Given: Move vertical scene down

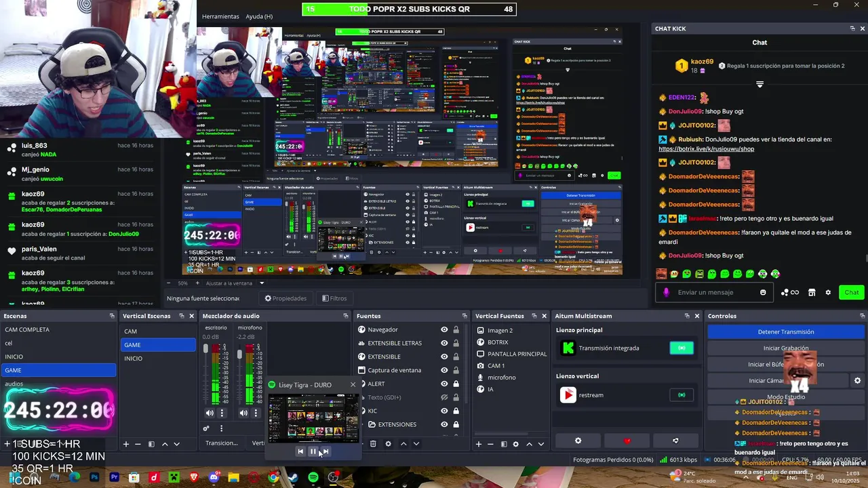Looking at the screenshot, I should pos(176,444).
